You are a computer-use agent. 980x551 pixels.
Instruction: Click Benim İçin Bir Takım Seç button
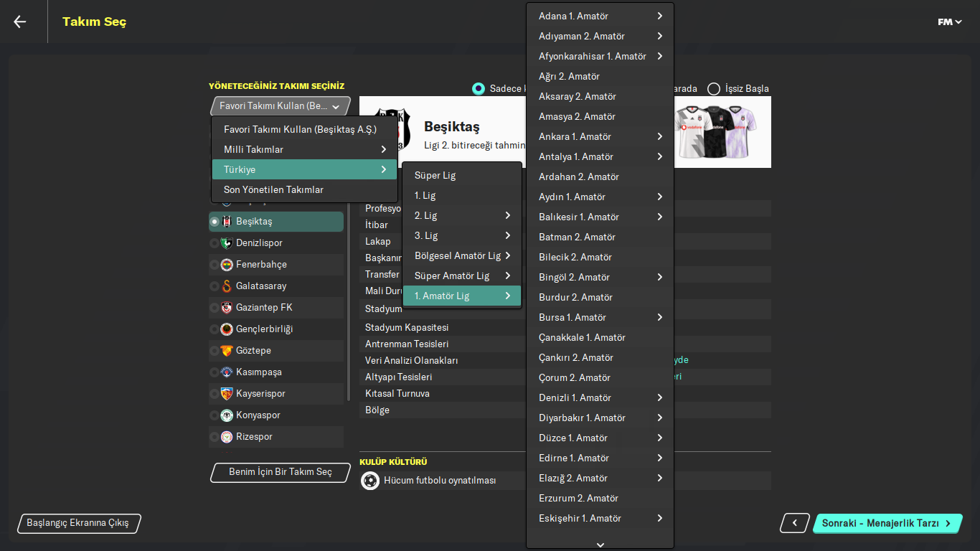(281, 472)
